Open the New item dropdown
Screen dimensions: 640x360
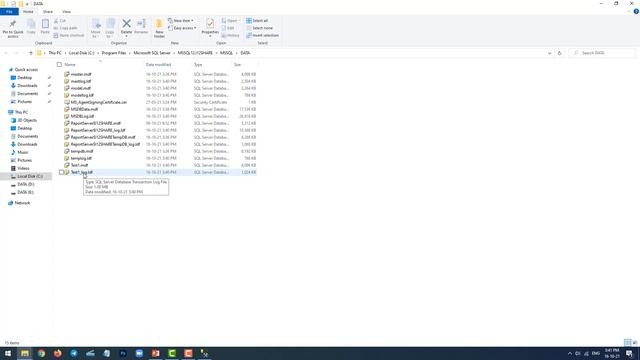181,20
